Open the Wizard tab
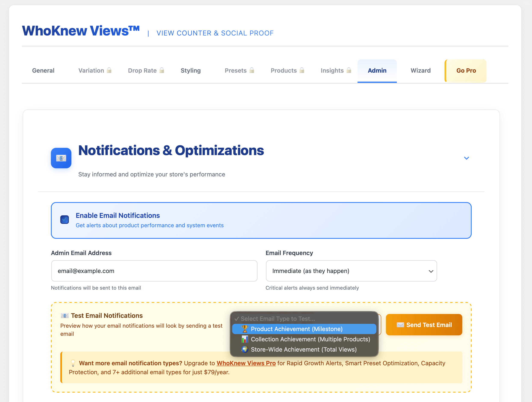532x402 pixels. coord(420,70)
